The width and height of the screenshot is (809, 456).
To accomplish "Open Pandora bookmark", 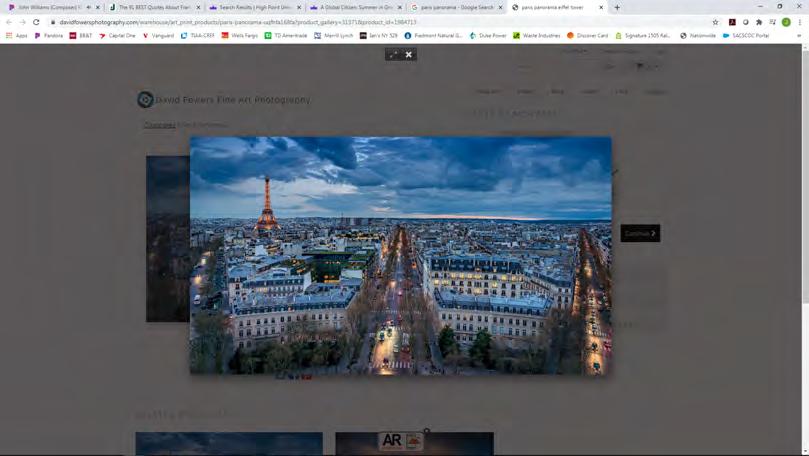I will (x=48, y=36).
